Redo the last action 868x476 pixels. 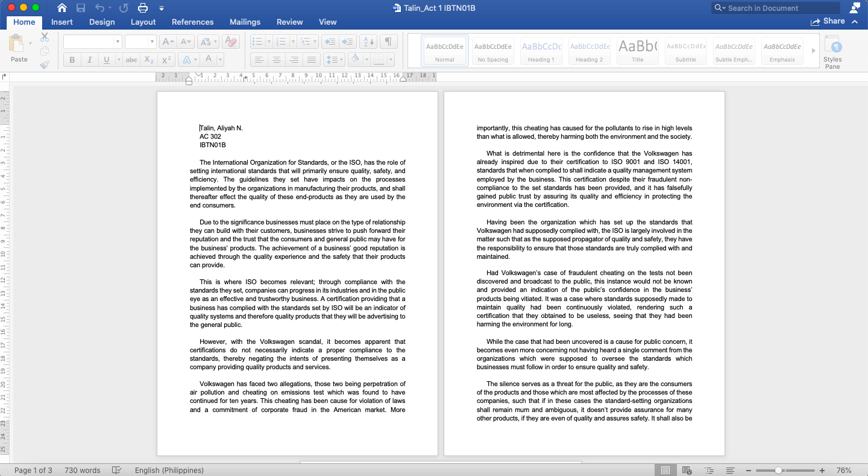124,8
